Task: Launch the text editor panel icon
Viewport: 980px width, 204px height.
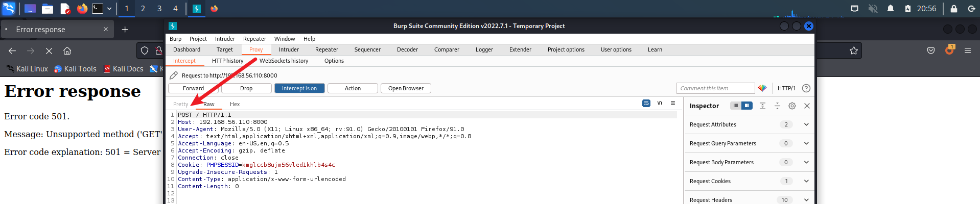Action: point(65,9)
